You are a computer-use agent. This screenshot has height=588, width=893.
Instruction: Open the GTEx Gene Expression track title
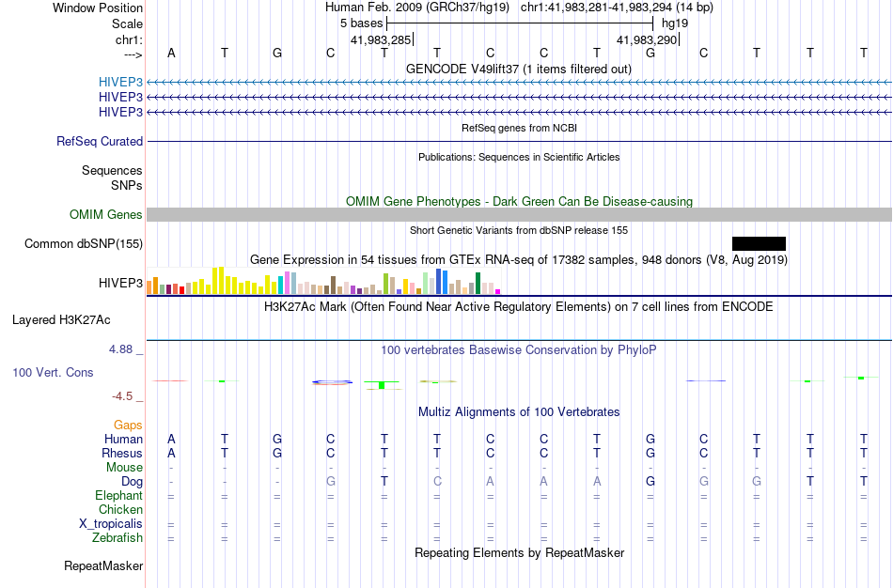tap(519, 260)
